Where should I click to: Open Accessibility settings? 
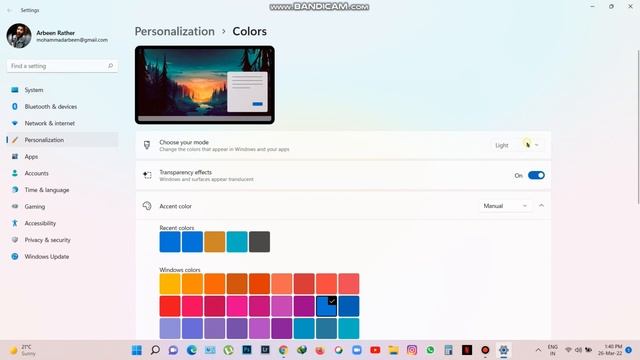coord(62,223)
